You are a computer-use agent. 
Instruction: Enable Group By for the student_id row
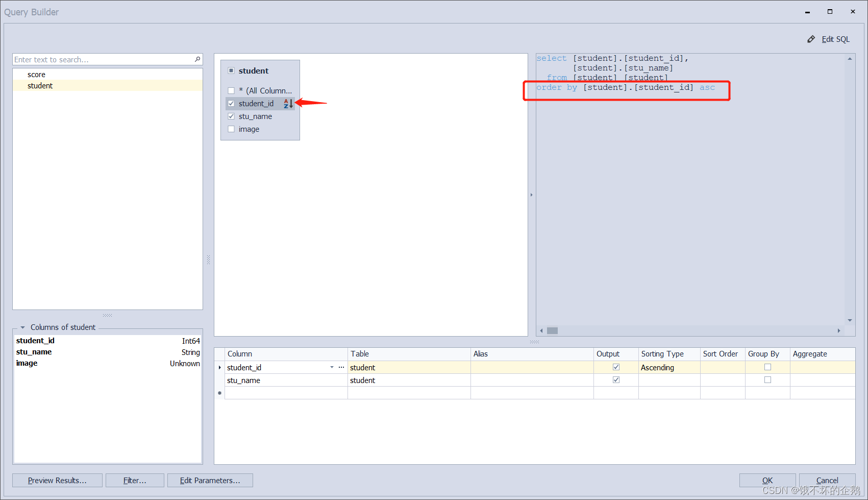pyautogui.click(x=767, y=367)
